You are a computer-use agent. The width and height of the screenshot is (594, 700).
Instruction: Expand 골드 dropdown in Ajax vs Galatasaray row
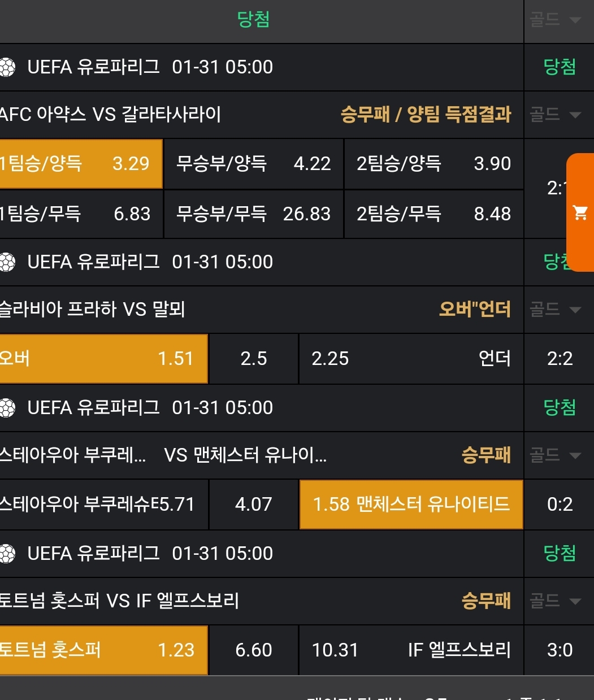555,115
